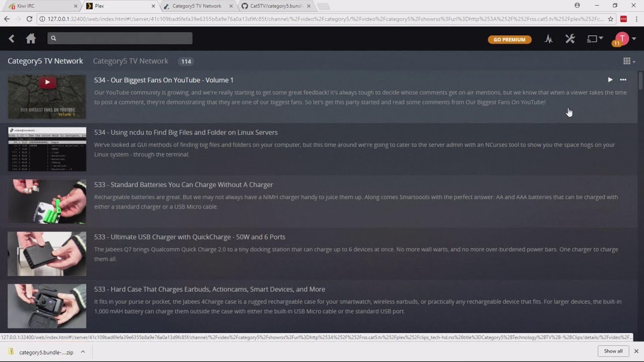Click the notification badge showing 11
The width and height of the screenshot is (644, 362).
click(616, 44)
